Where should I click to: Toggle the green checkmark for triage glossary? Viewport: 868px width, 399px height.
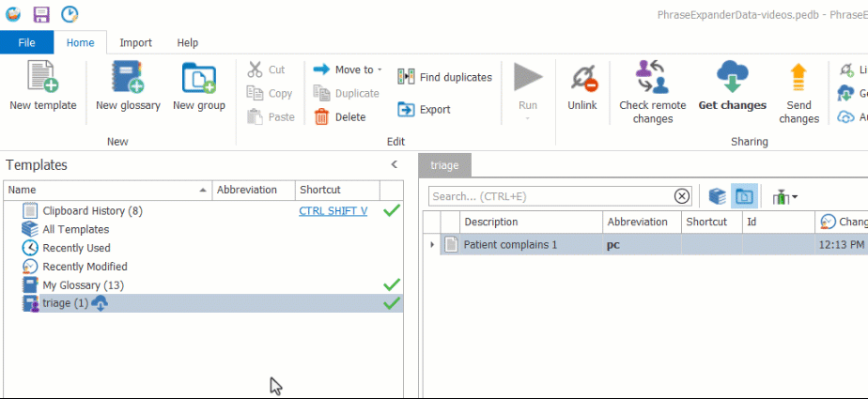click(x=392, y=303)
